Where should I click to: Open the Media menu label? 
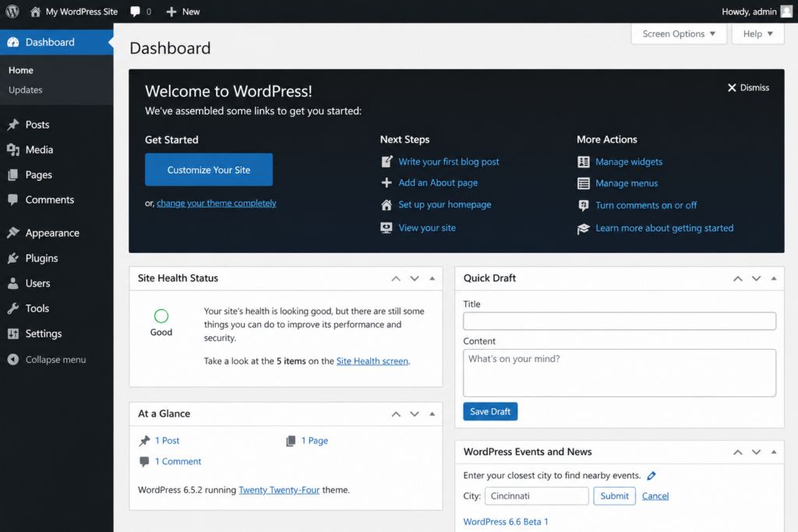[x=39, y=150]
